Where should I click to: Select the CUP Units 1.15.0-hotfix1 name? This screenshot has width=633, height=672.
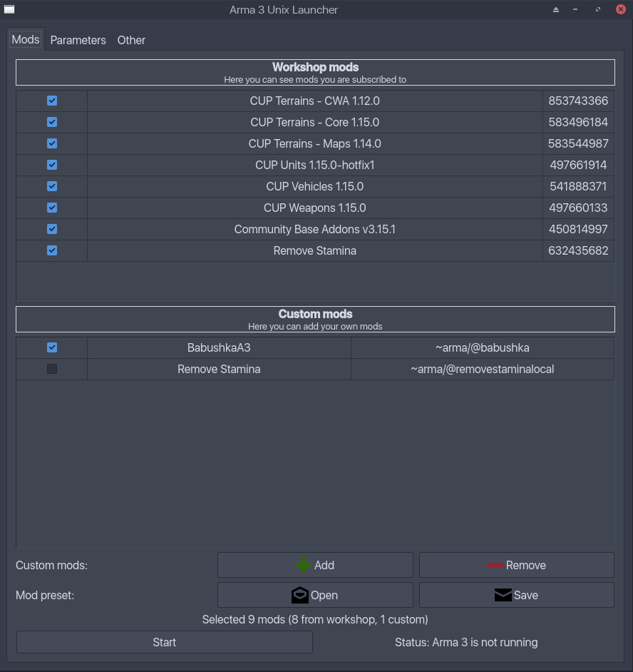315,165
